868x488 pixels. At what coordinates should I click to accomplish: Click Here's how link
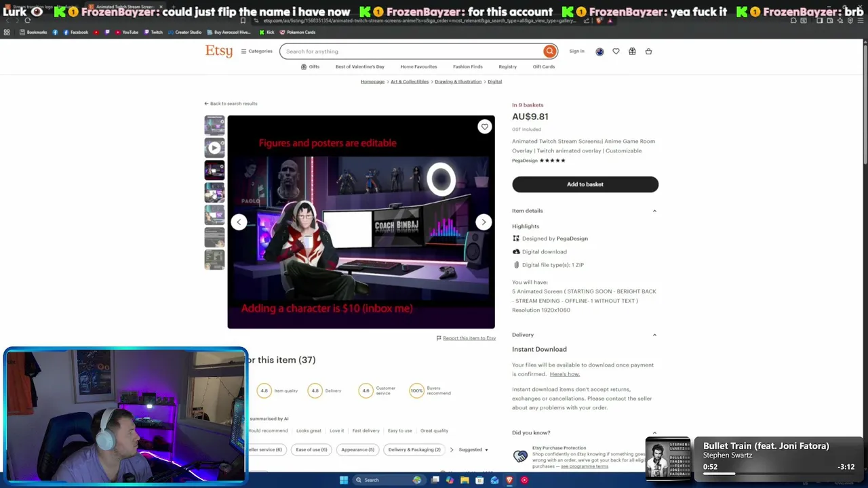pyautogui.click(x=564, y=374)
